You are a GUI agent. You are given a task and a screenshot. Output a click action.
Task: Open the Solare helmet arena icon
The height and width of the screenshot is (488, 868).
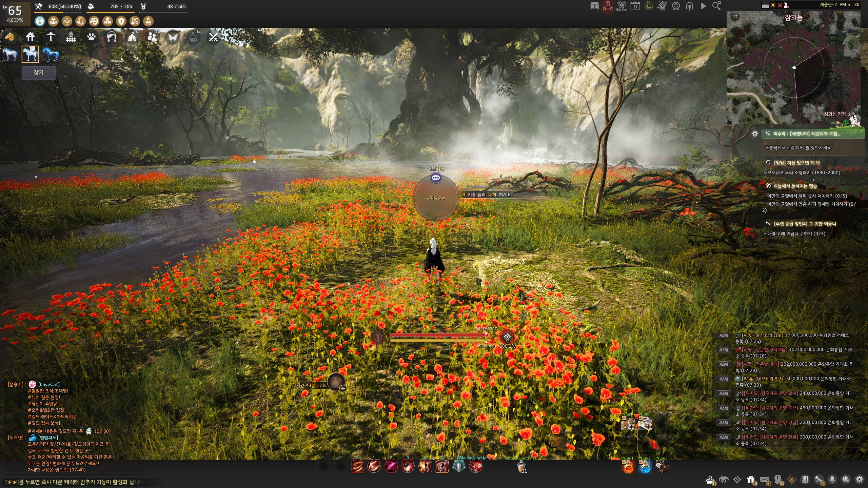click(x=622, y=6)
